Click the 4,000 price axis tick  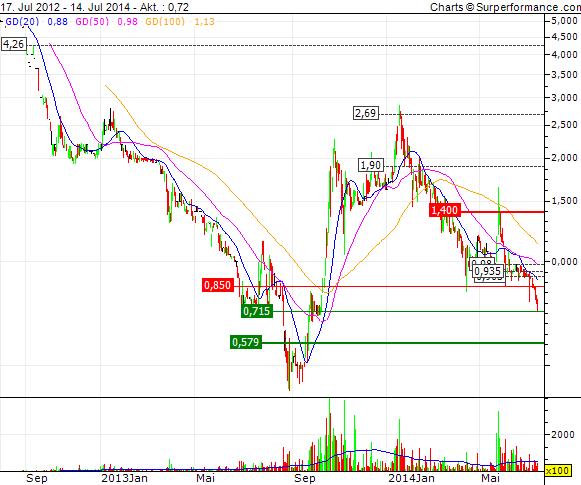tap(564, 54)
